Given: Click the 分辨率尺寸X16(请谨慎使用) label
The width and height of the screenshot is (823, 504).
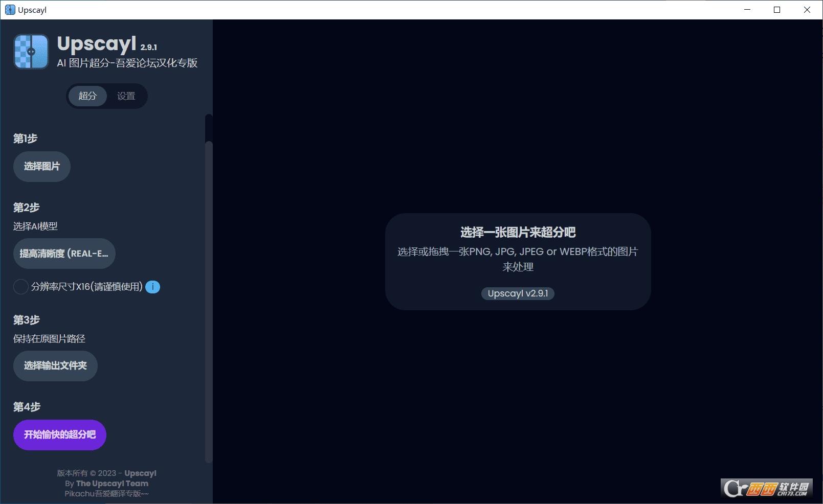Looking at the screenshot, I should pos(87,287).
